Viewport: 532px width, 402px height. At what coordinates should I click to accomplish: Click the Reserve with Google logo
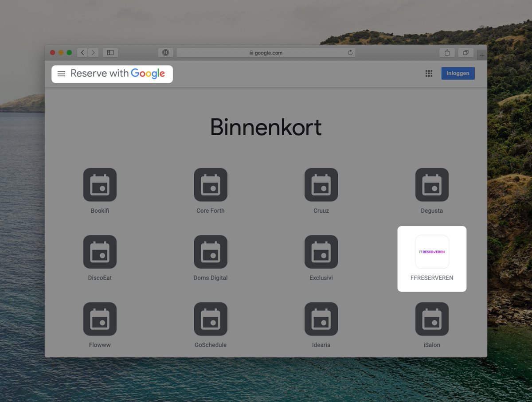click(x=118, y=74)
